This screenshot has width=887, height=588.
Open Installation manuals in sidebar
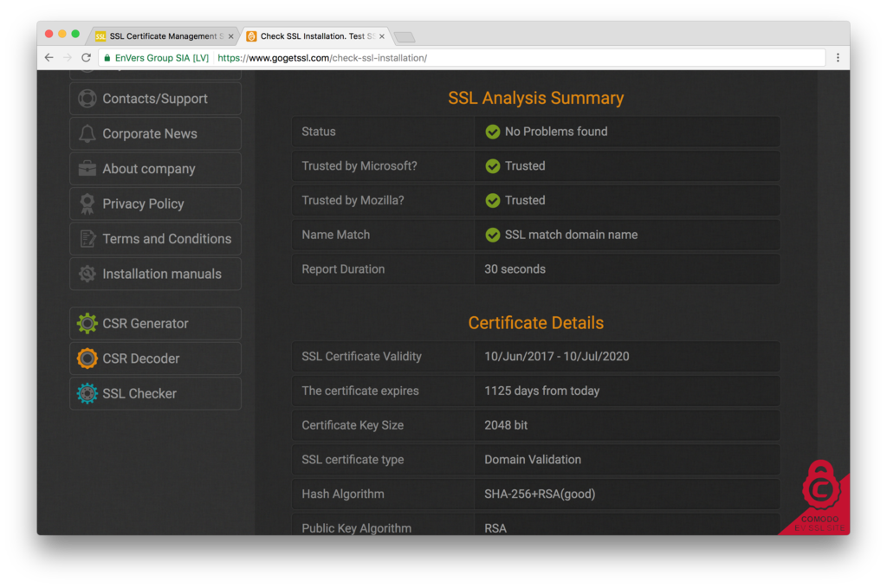(156, 274)
